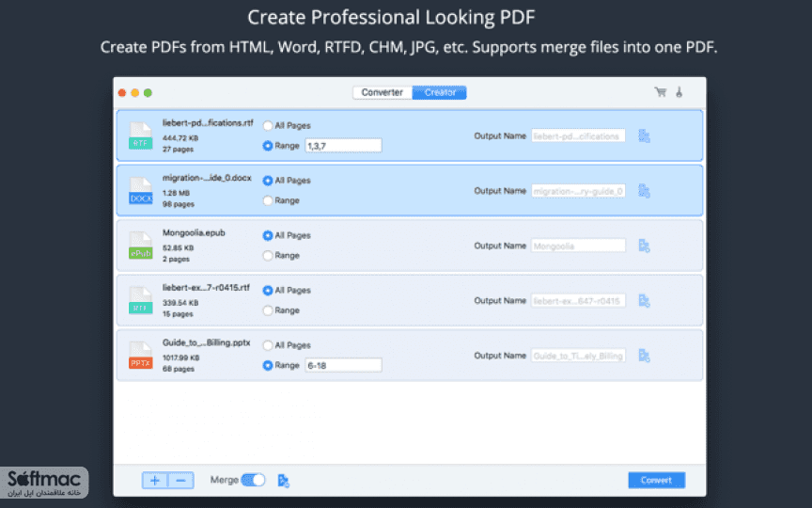
Task: Click the 98 pages text
Action: tap(179, 204)
